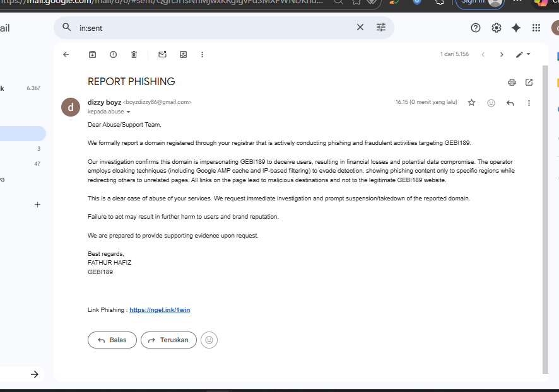Add an emoji reaction in the message header
Screen dimensions: 559x392
[x=491, y=103]
